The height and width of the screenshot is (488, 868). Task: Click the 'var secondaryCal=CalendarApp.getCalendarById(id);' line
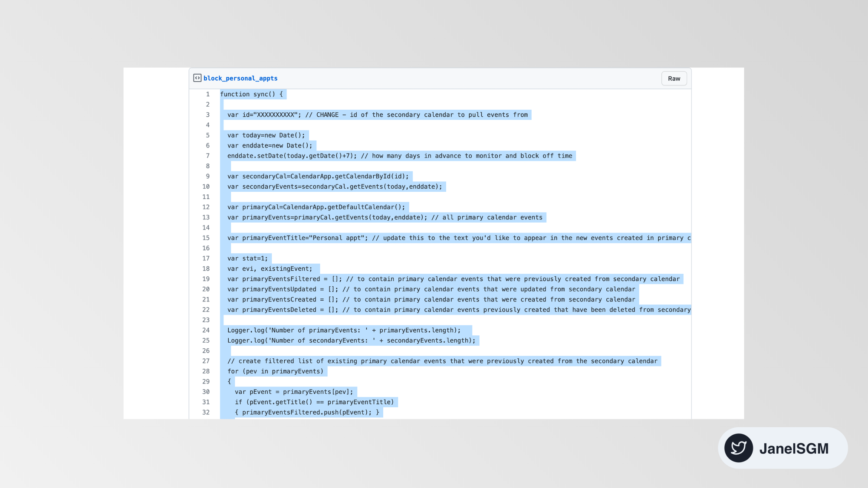point(318,176)
